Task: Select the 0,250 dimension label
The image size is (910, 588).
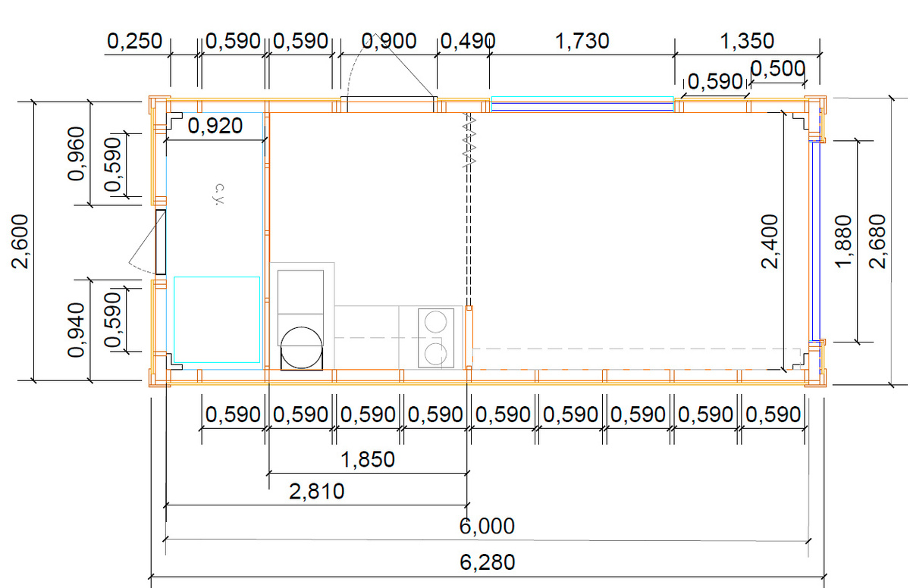Action: (134, 41)
